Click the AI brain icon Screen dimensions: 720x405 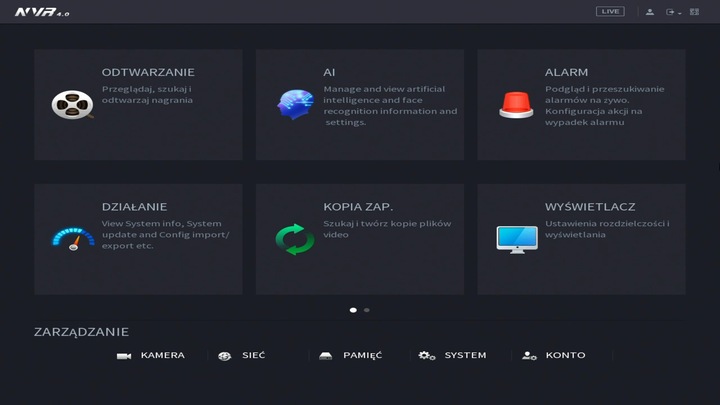pyautogui.click(x=295, y=104)
